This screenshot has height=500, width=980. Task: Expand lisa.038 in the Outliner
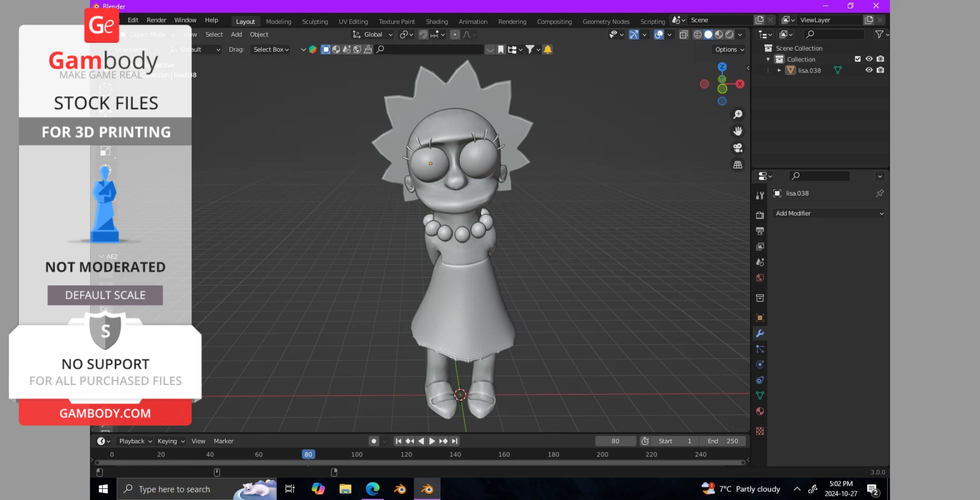[779, 70]
